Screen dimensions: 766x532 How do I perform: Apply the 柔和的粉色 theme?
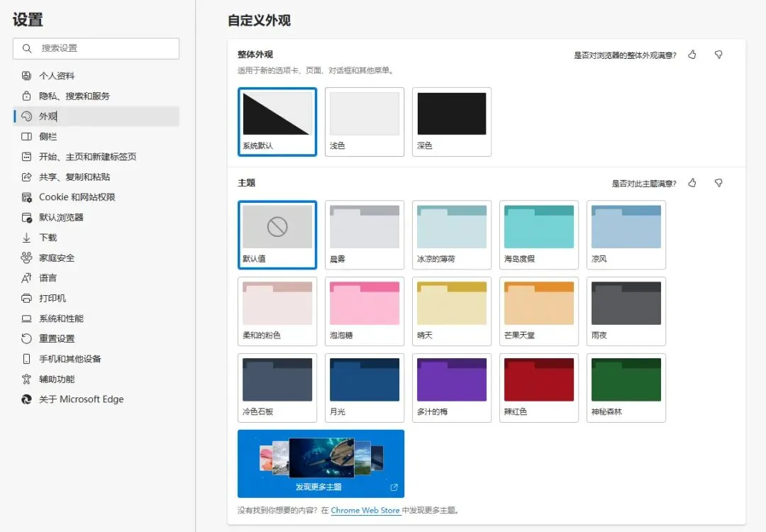tap(277, 311)
